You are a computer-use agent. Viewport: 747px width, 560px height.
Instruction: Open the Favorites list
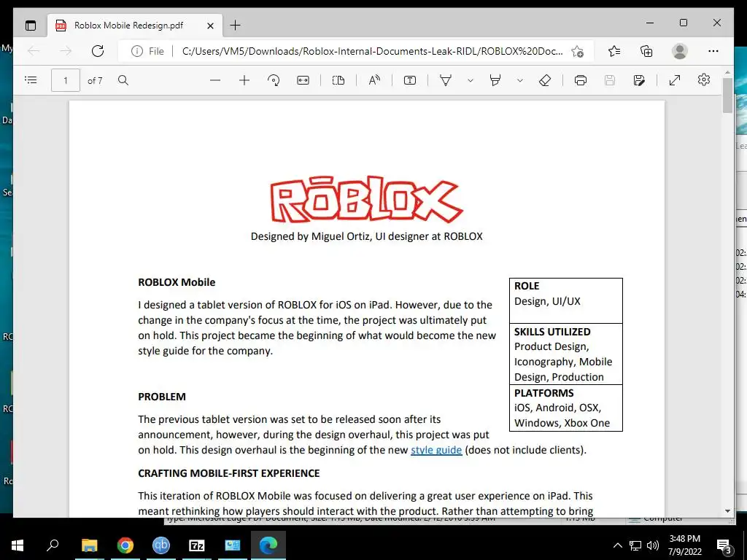point(614,51)
